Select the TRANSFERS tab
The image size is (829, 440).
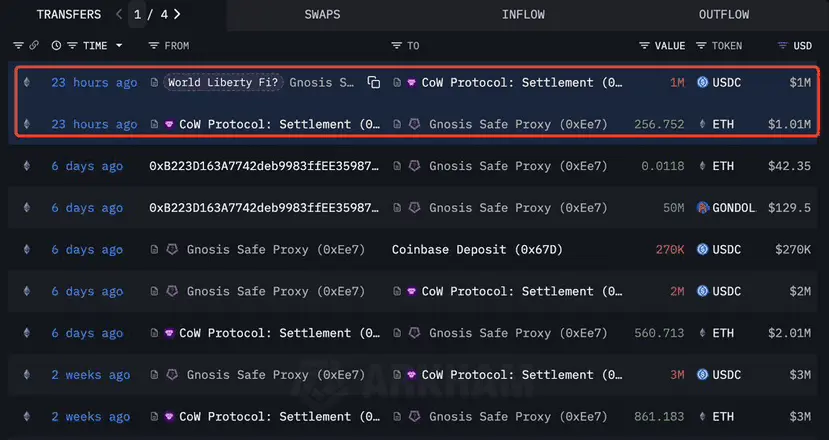(69, 15)
